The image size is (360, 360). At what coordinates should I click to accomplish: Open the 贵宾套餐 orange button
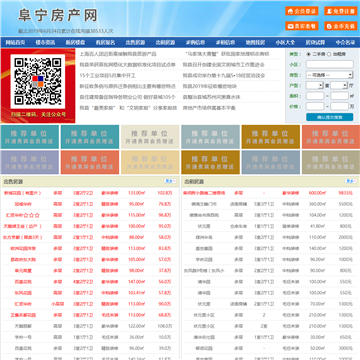302,26
